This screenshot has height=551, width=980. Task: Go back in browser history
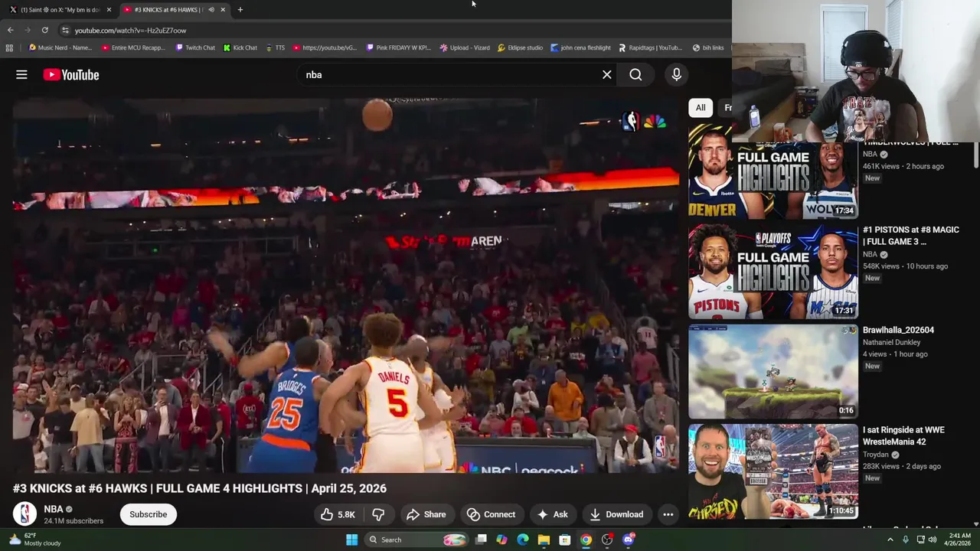[10, 30]
